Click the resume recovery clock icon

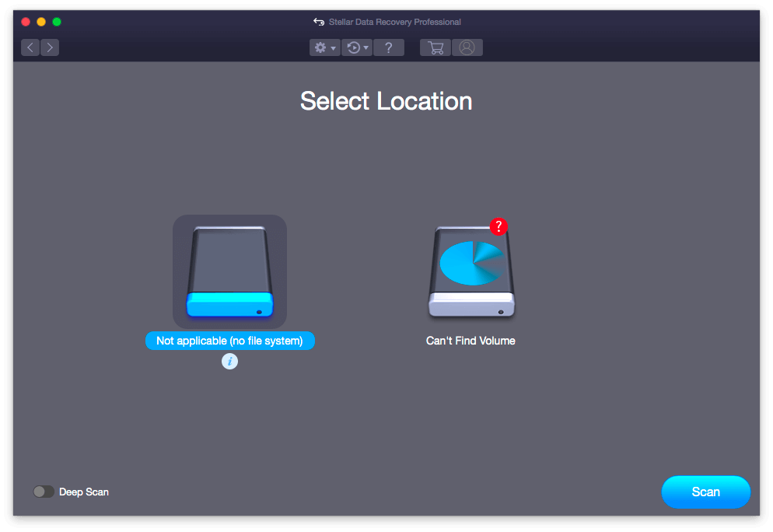click(353, 47)
